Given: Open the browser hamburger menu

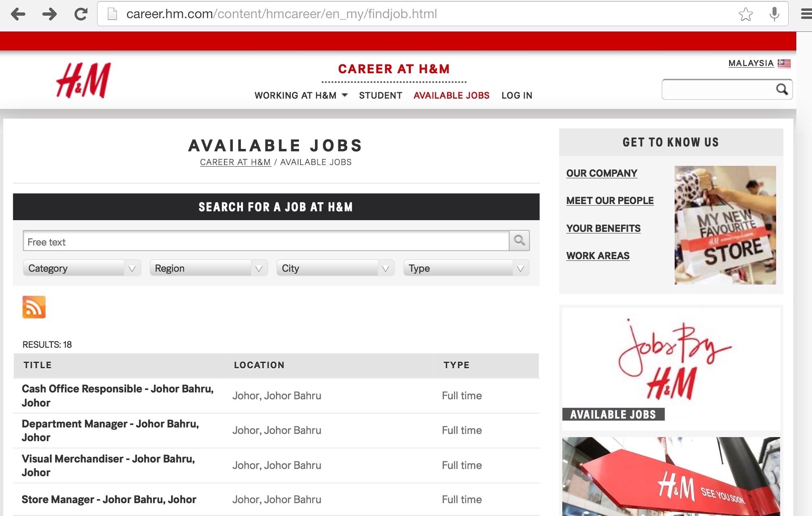Looking at the screenshot, I should 806,14.
